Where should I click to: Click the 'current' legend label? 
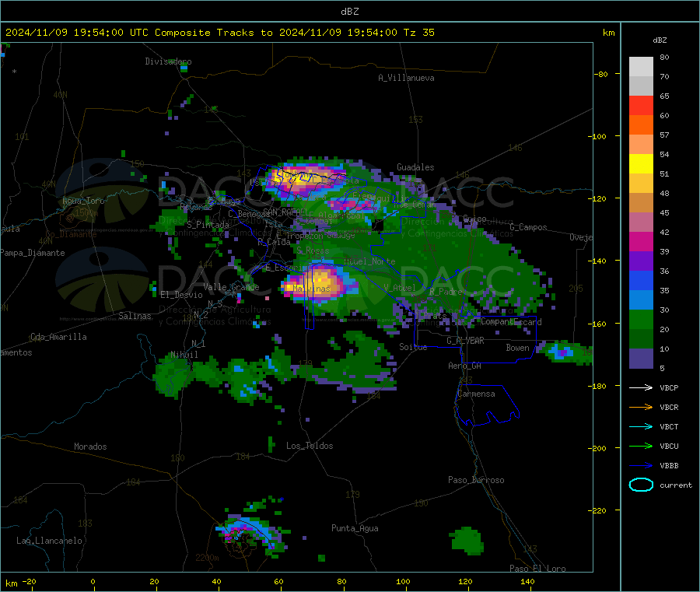pyautogui.click(x=676, y=485)
